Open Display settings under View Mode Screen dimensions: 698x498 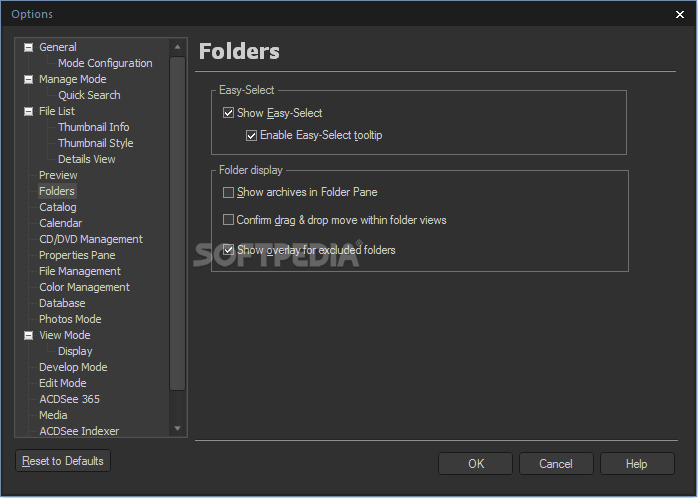pyautogui.click(x=75, y=351)
